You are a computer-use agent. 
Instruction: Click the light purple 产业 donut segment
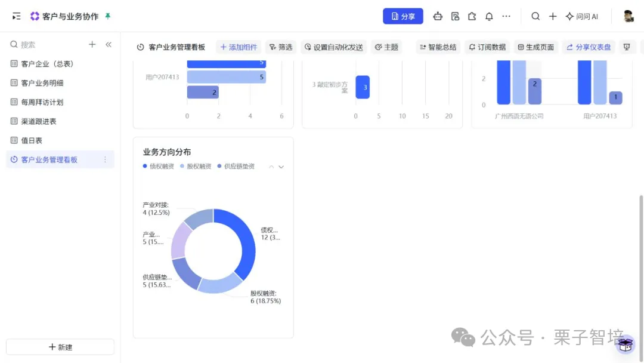[x=179, y=241]
